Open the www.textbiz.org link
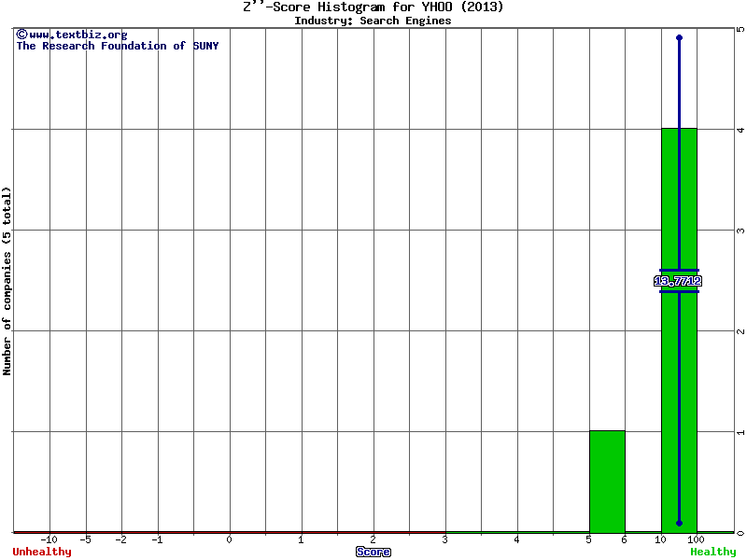 [78, 35]
